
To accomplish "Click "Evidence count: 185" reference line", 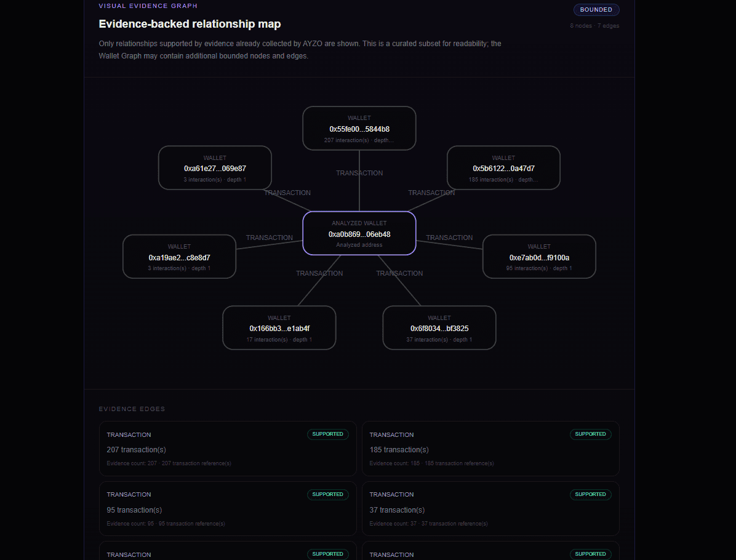I will (432, 463).
